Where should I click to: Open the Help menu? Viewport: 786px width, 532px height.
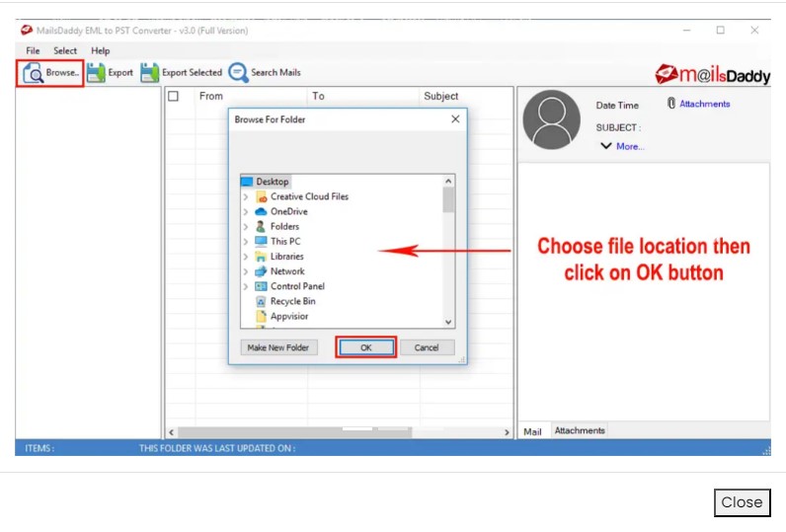tap(101, 50)
